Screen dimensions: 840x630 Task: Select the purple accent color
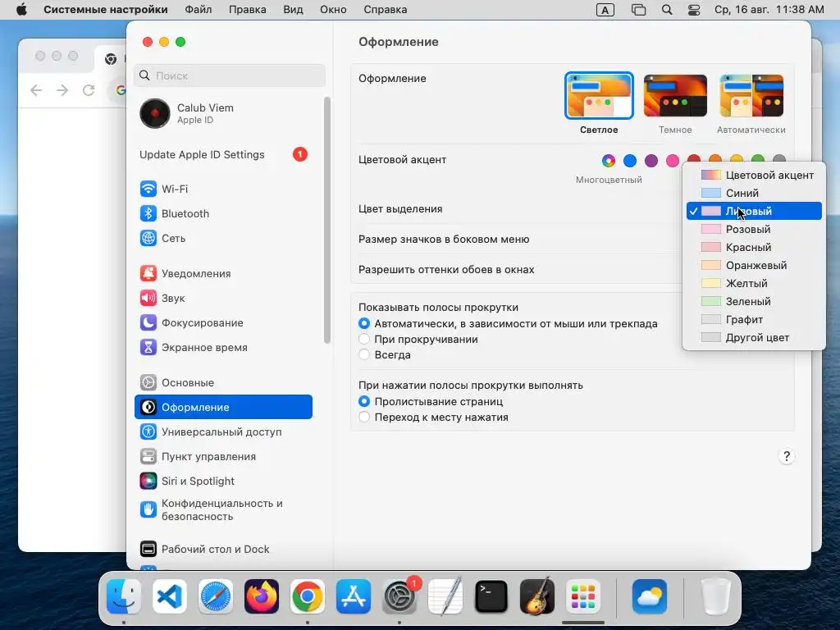[651, 160]
